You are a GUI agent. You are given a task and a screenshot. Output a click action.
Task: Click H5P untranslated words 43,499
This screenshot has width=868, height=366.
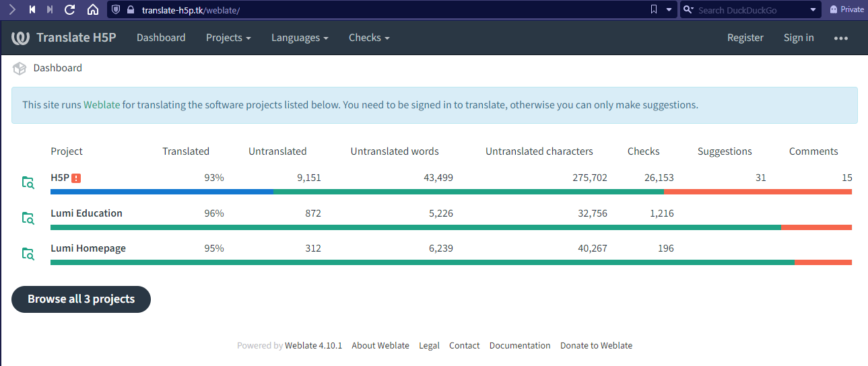[437, 178]
